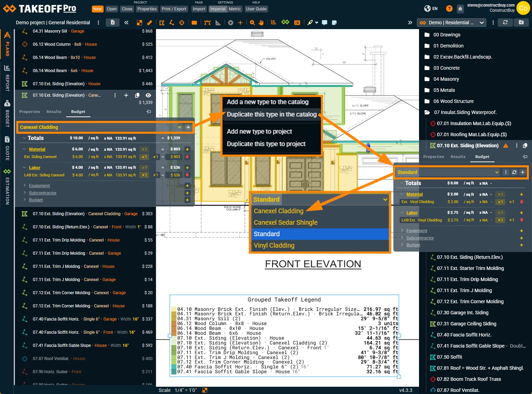
Task: Switch units to Metric
Action: point(235,9)
